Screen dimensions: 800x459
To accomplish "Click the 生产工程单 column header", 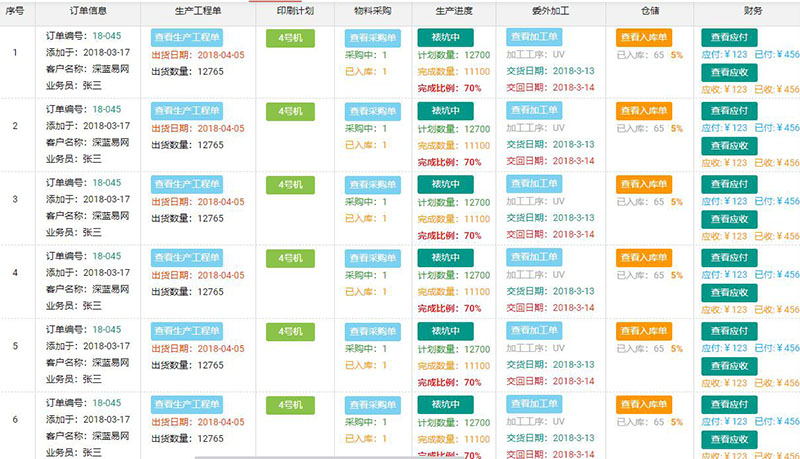I will tap(198, 11).
